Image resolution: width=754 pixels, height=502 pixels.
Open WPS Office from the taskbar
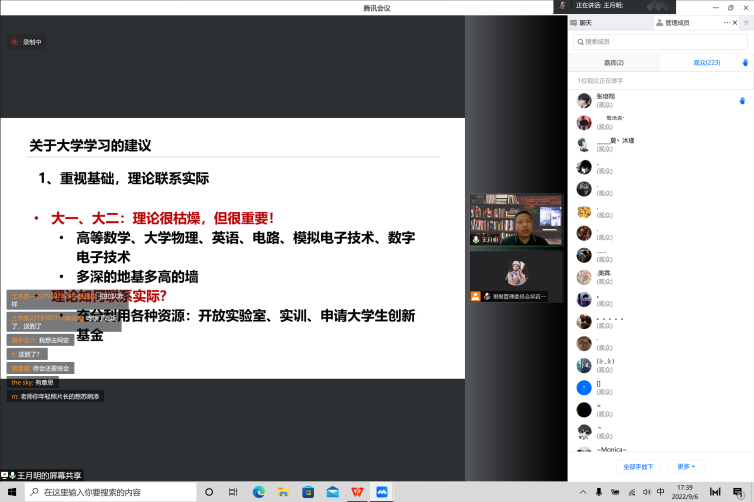click(357, 493)
